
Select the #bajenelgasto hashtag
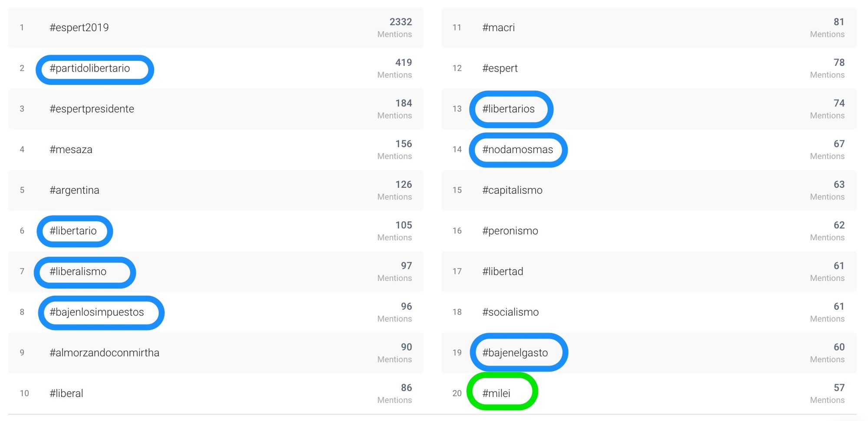tap(515, 353)
